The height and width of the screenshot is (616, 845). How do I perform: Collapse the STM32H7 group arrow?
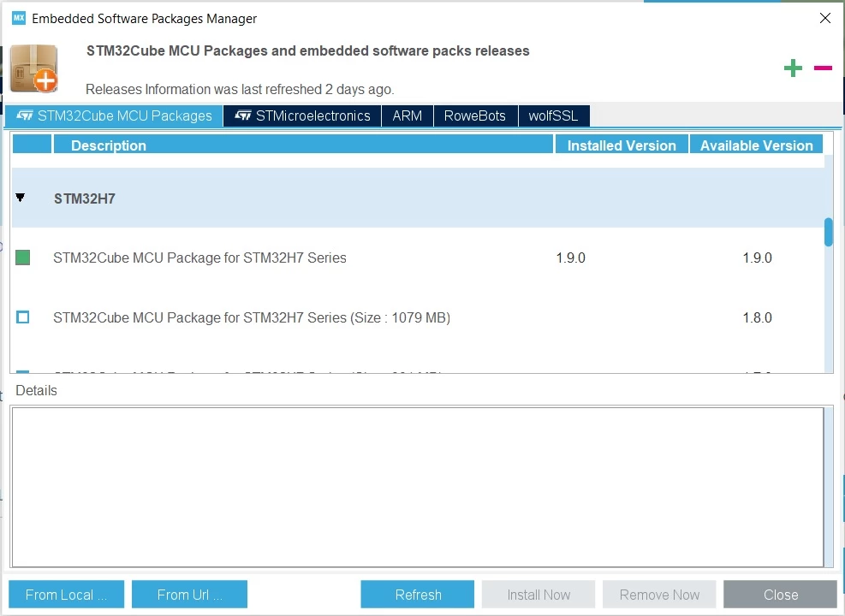21,198
